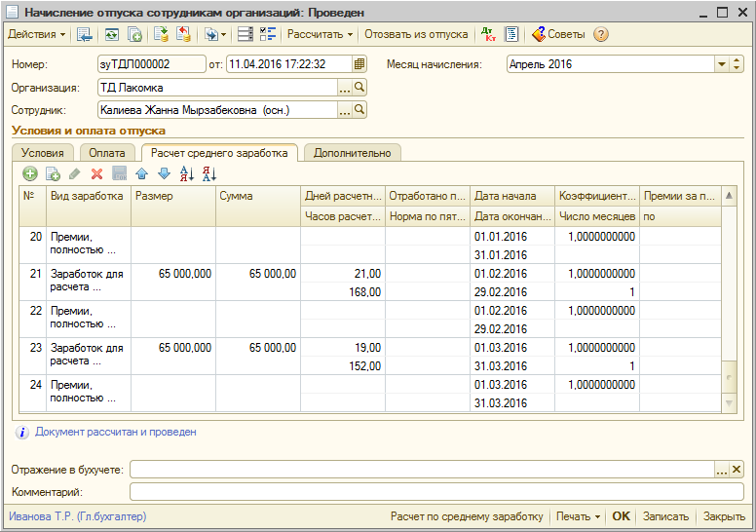Click the copy row icon in table toolbar

[x=53, y=173]
